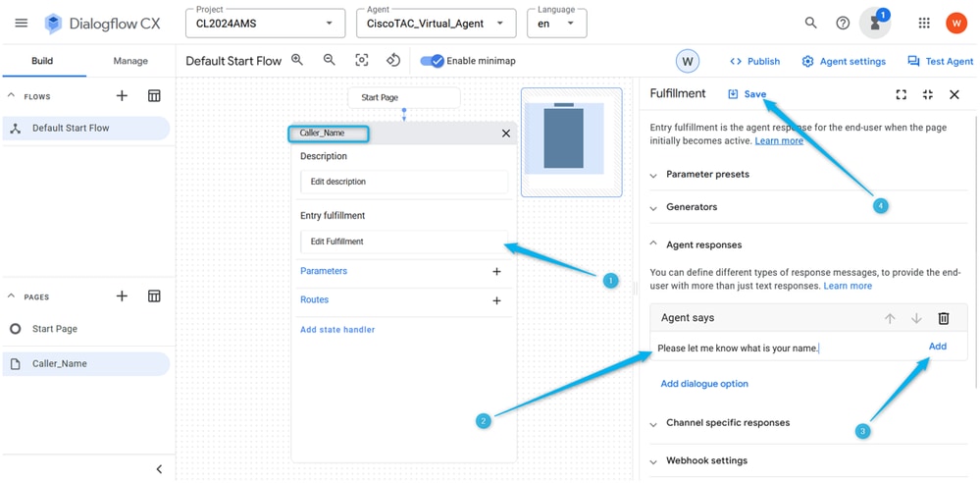Click Add dialogue option
980x483 pixels.
point(704,384)
